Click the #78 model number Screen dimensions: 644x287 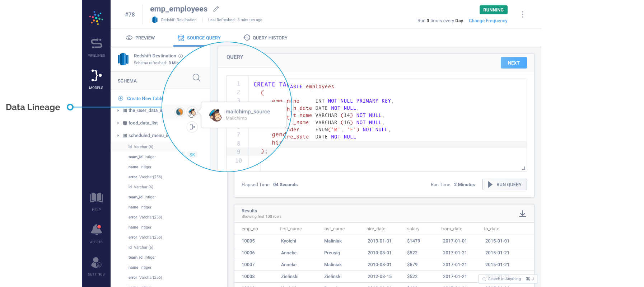130,15
